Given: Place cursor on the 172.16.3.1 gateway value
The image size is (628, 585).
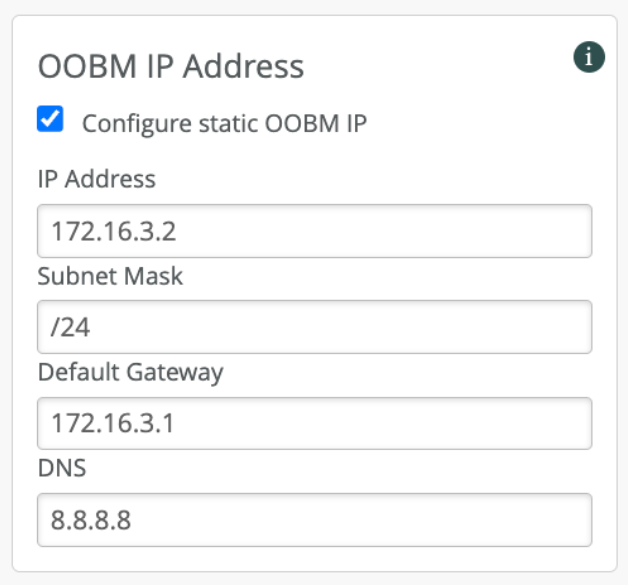Looking at the screenshot, I should point(110,424).
